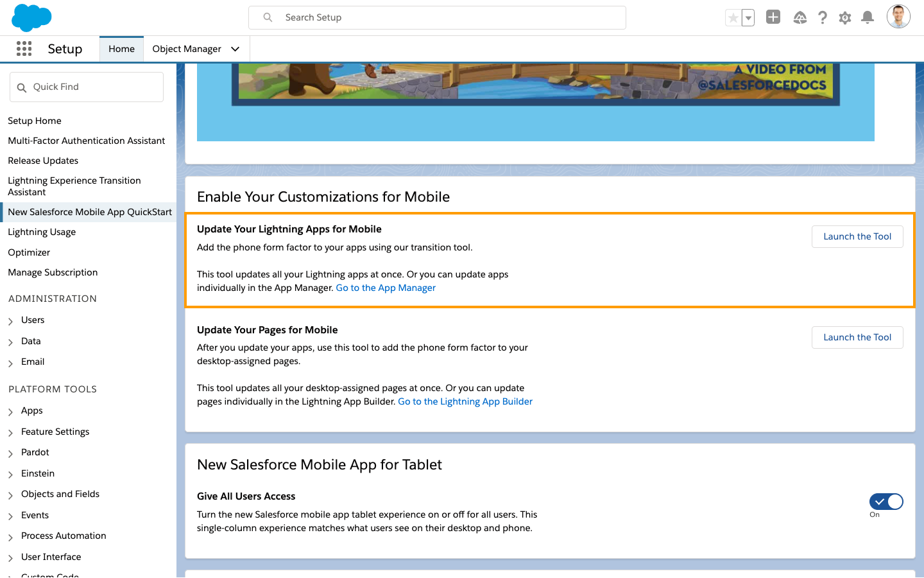Expand the Users section in the sidebar
The height and width of the screenshot is (578, 924).
pos(11,320)
